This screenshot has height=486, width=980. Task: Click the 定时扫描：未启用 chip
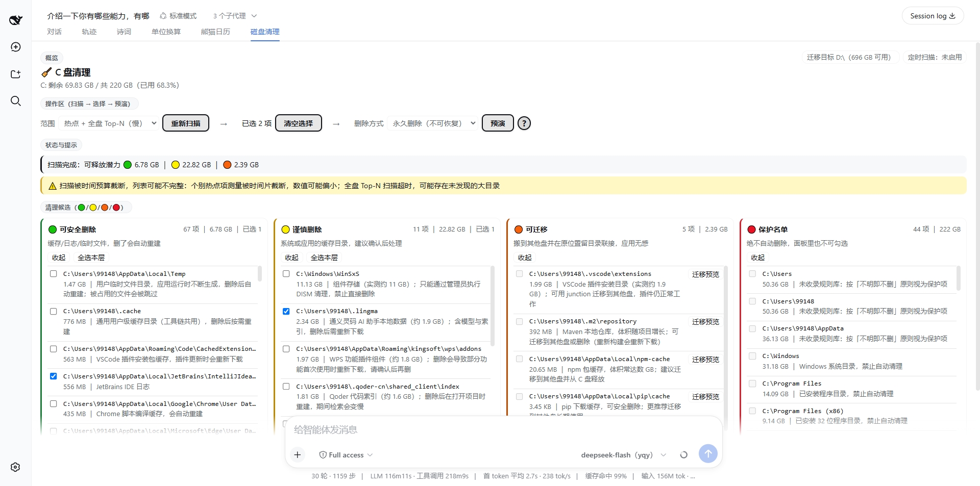tap(935, 57)
